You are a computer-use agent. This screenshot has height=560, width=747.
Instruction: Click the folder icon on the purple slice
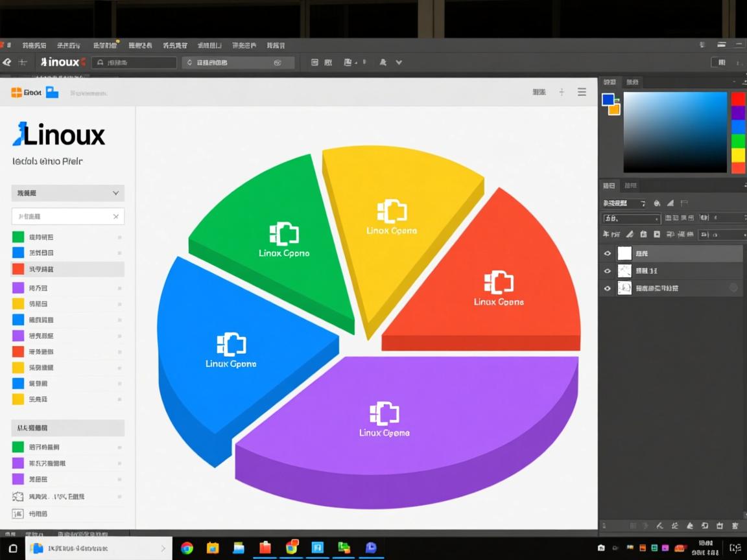(384, 414)
